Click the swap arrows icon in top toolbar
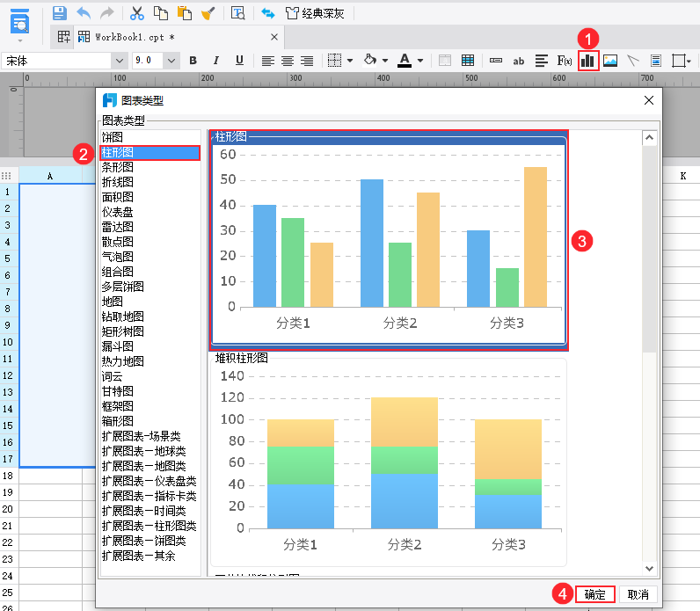 (268, 13)
